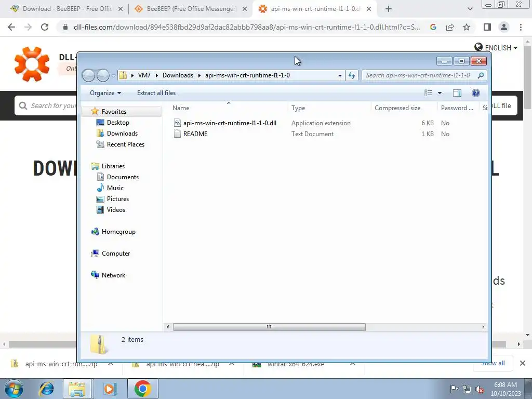Click Extract all files button
The width and height of the screenshot is (532, 399).
coord(156,93)
